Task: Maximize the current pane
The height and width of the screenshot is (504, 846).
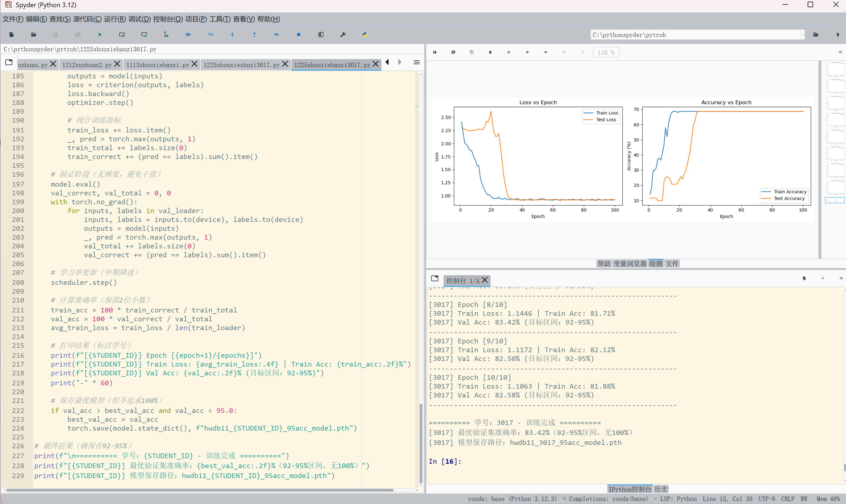Action: coord(321,35)
